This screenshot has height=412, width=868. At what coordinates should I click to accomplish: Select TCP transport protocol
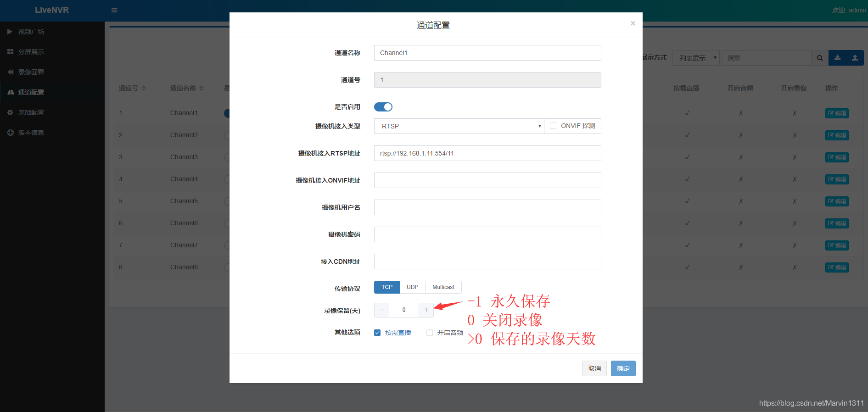pos(387,287)
